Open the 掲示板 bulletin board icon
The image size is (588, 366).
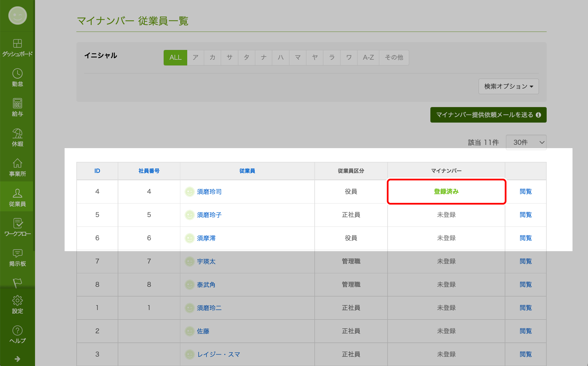pyautogui.click(x=17, y=253)
